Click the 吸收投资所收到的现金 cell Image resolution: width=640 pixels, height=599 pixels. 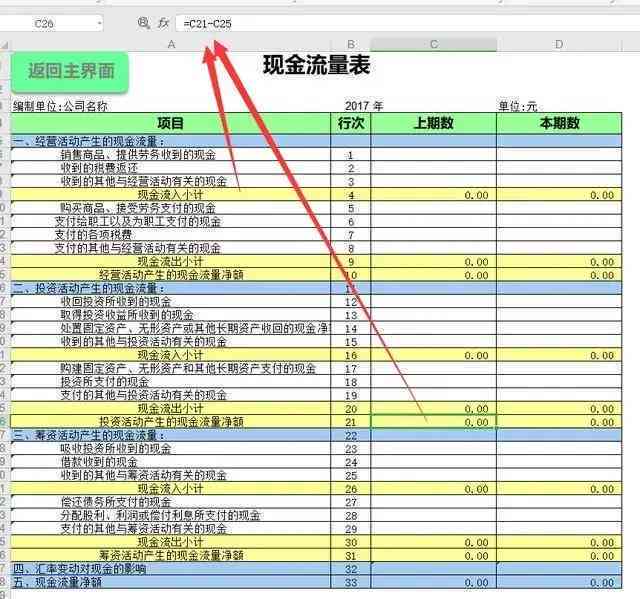[x=171, y=448]
